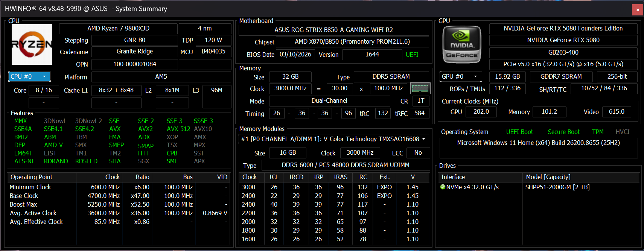This screenshot has height=251, width=644.
Task: Click the L3 cache 96M field
Action: point(216,90)
